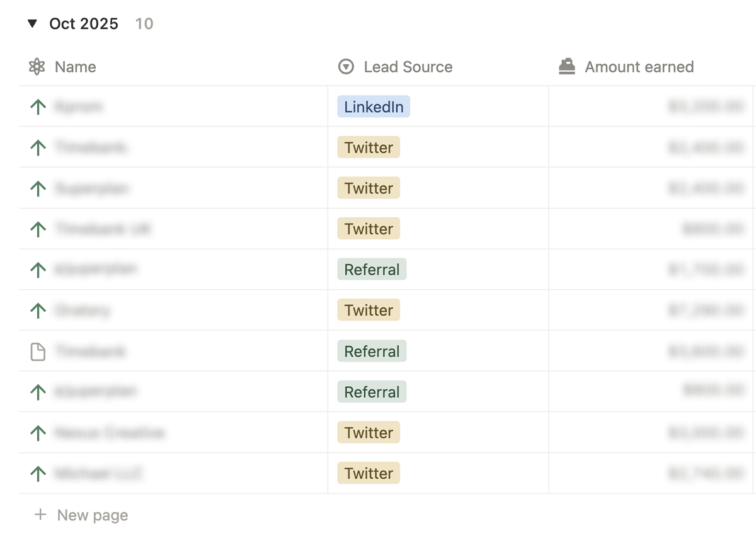This screenshot has height=533, width=756.
Task: Select the Referral tag on the Timebank row
Action: 372,351
